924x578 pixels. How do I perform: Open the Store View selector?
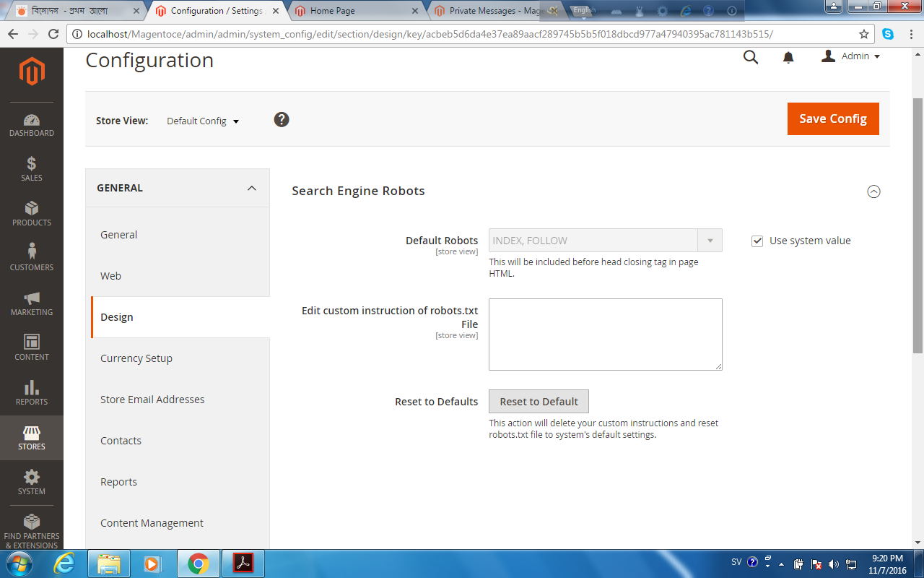(x=202, y=121)
